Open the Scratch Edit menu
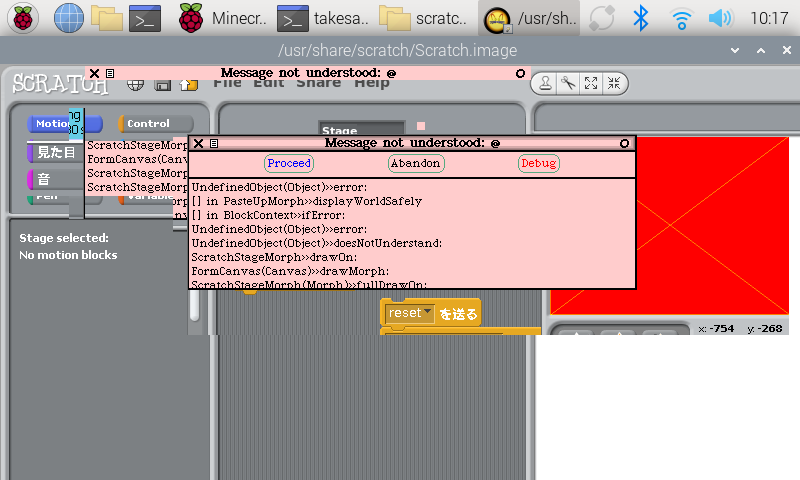 pos(268,84)
